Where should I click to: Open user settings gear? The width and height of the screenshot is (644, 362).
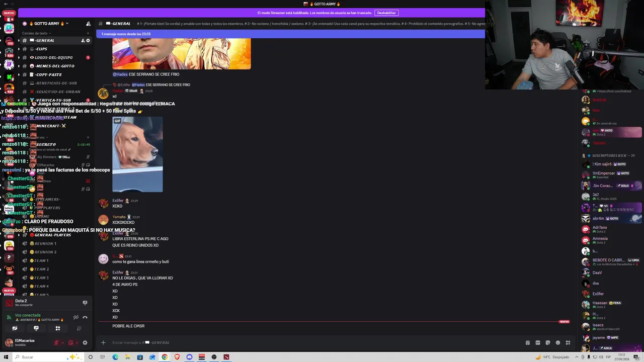point(85,342)
